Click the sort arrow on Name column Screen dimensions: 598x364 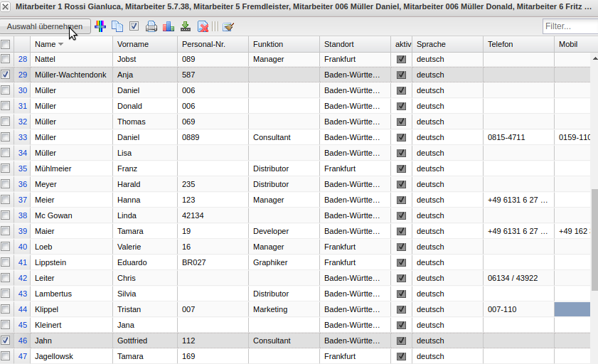[x=60, y=45]
